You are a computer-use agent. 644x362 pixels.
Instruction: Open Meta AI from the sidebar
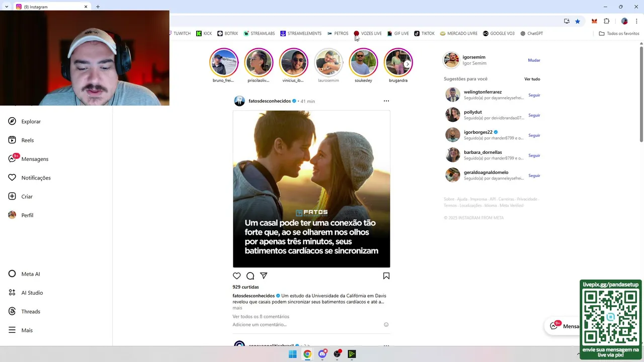24,274
